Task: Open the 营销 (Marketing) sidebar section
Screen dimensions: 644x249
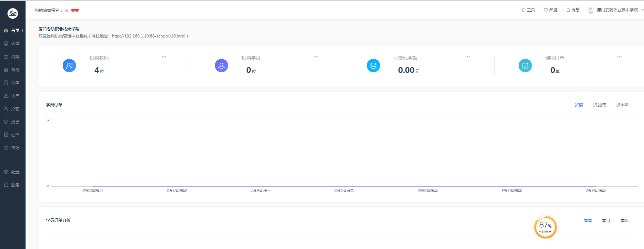Action: [x=12, y=70]
